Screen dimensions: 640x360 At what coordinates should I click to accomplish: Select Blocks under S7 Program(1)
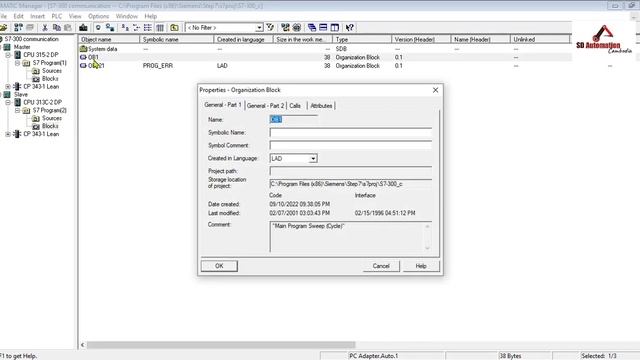50,79
